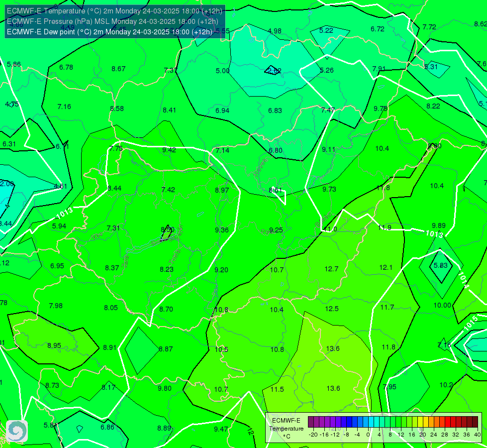Viewport: 487px width, 448px height.
Task: Click the 7.47 data value
Action: coord(328,110)
